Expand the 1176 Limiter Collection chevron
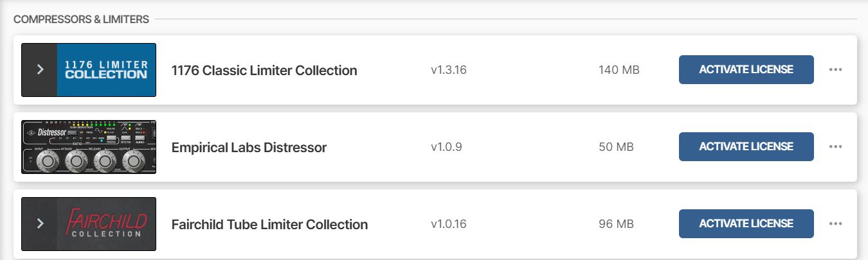 point(40,69)
